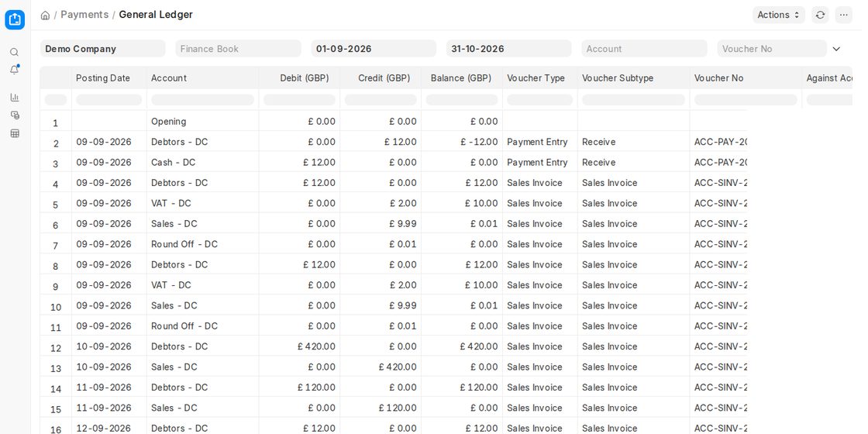Select £ 120.00 debit in row 14
Screen dimensions: 868x434
click(x=299, y=387)
